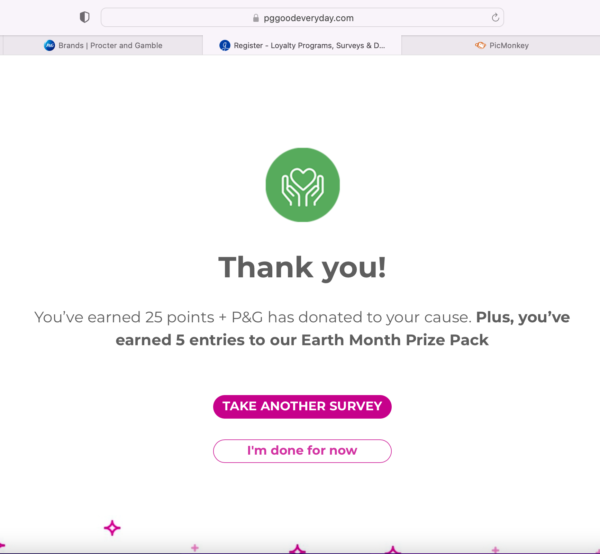This screenshot has height=554, width=600.
Task: Click the pink sparkle at the bottom right
Action: pos(496,548)
